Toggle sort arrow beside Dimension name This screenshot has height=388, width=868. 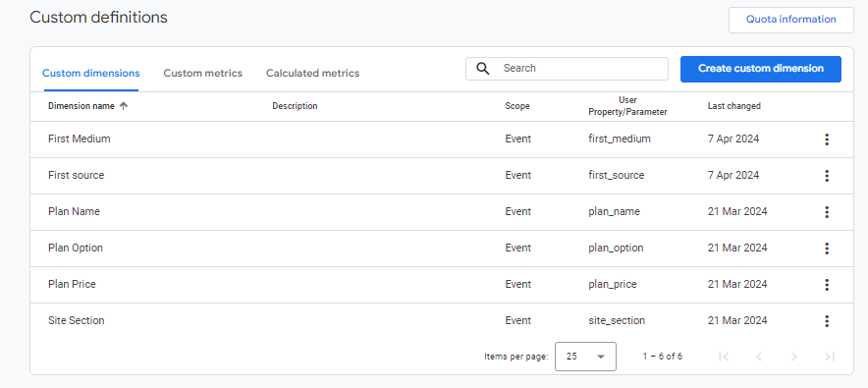pyautogui.click(x=124, y=106)
